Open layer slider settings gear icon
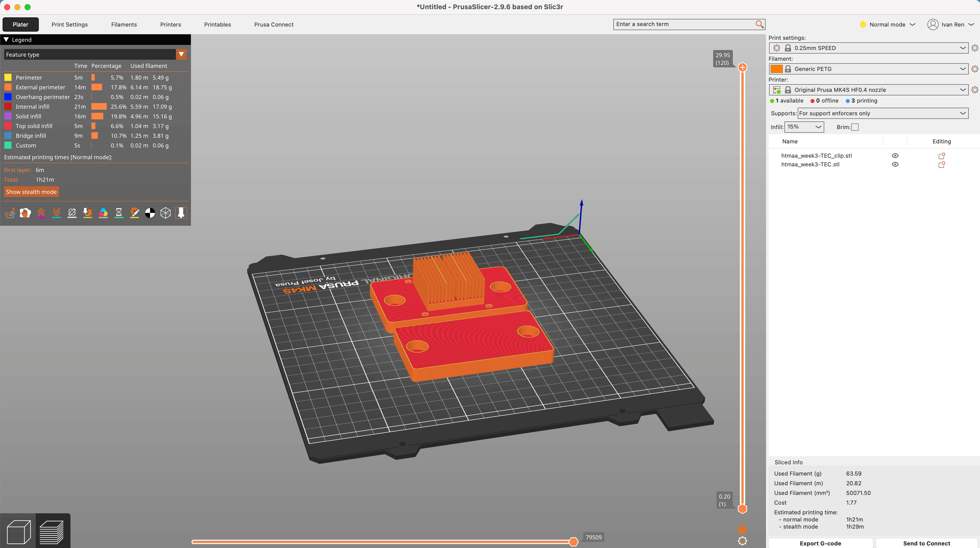 point(742,541)
